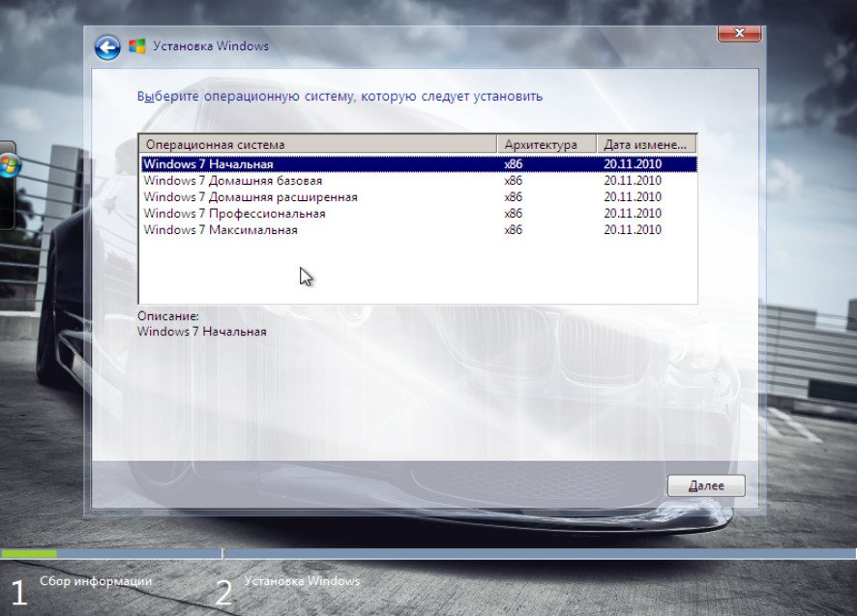This screenshot has height=616, width=857.
Task: Click the Архитектура column header
Action: (x=547, y=144)
